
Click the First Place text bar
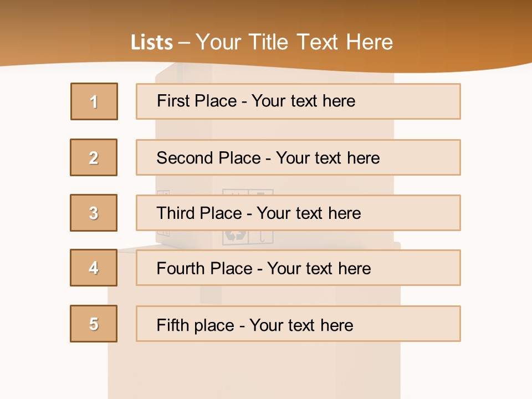pos(298,101)
